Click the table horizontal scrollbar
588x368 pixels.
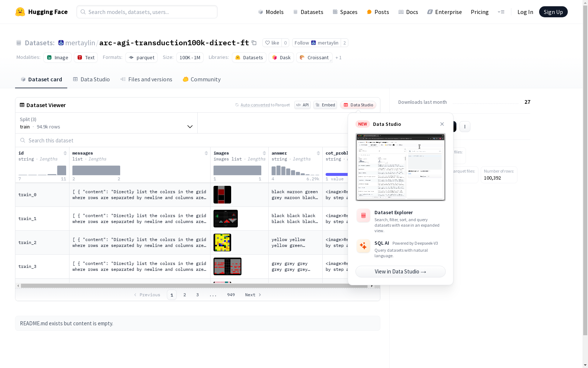pos(194,286)
